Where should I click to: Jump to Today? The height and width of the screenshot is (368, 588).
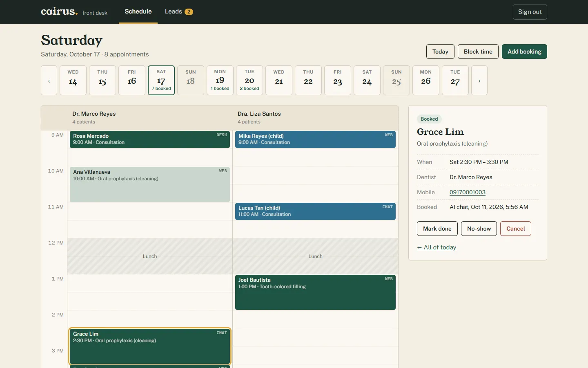tap(440, 52)
